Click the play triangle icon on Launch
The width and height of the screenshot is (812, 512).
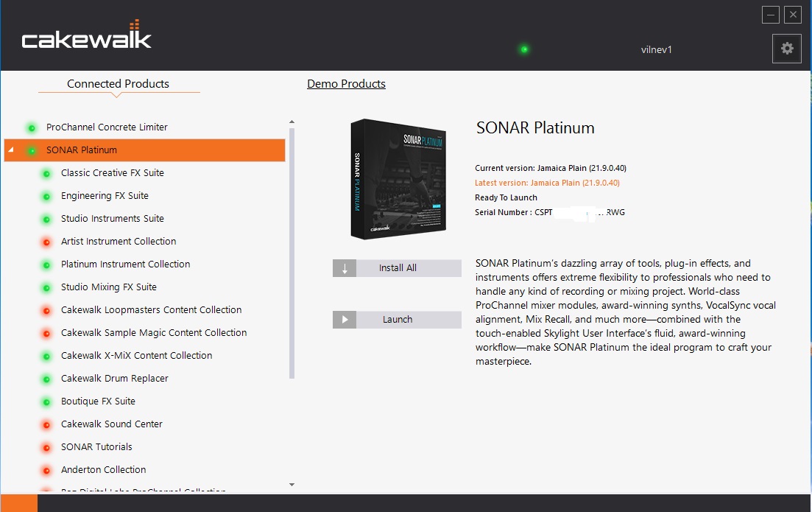click(x=345, y=320)
